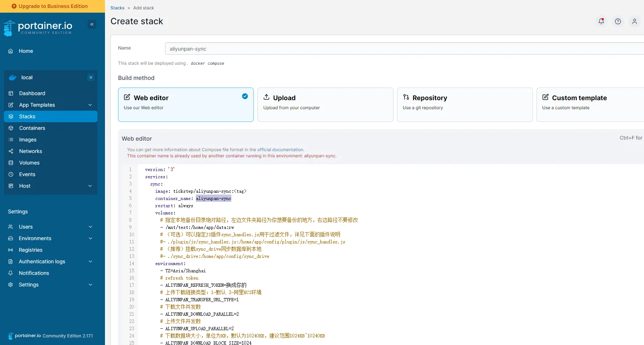Expand the Host submenu chevron
Image resolution: width=644 pixels, height=345 pixels.
pyautogui.click(x=90, y=186)
